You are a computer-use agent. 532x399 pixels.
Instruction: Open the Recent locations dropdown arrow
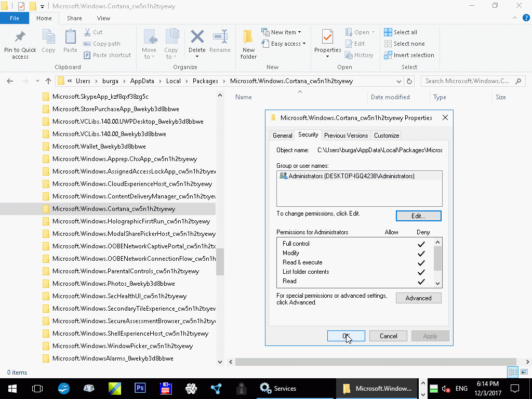[x=37, y=81]
